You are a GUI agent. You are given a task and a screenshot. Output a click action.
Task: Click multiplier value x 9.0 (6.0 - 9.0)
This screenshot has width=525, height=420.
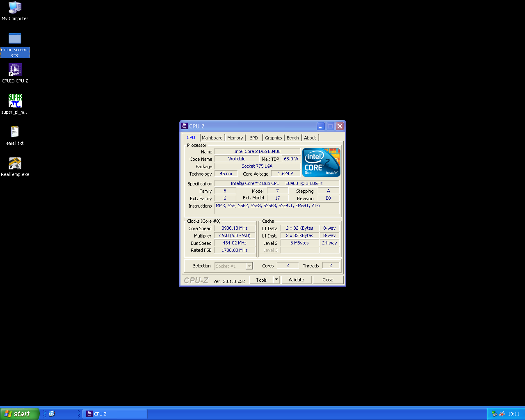pos(235,235)
